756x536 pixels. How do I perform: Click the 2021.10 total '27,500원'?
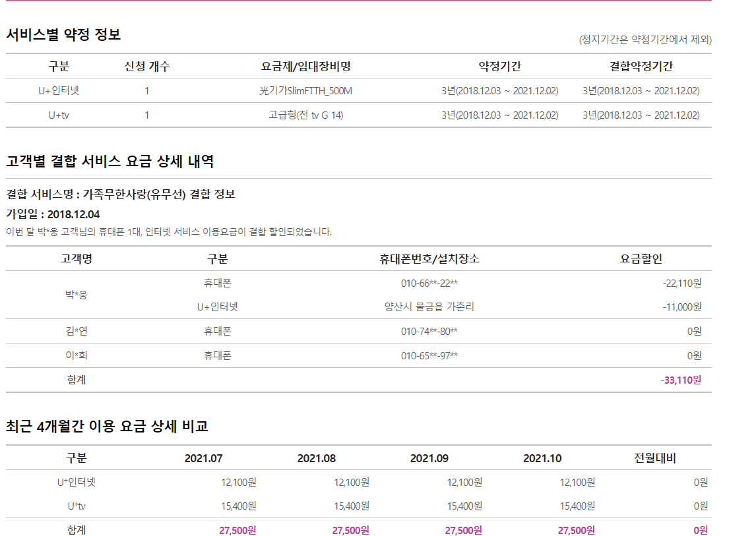pyautogui.click(x=576, y=530)
